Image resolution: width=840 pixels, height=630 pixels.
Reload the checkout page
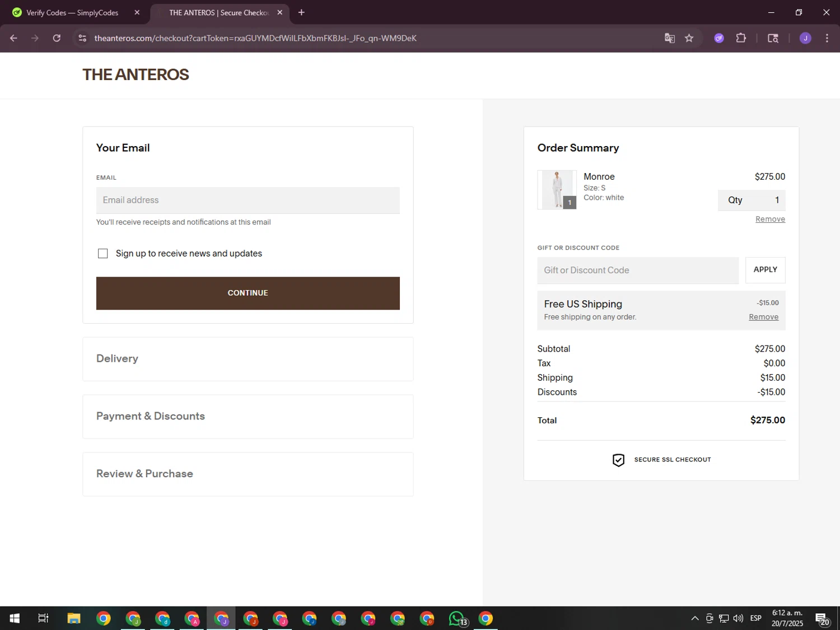(x=57, y=38)
